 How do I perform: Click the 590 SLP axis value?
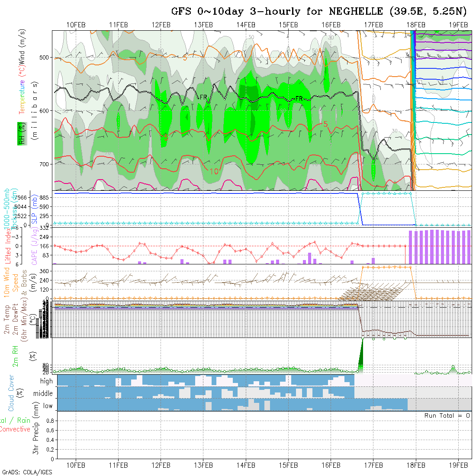pyautogui.click(x=44, y=207)
